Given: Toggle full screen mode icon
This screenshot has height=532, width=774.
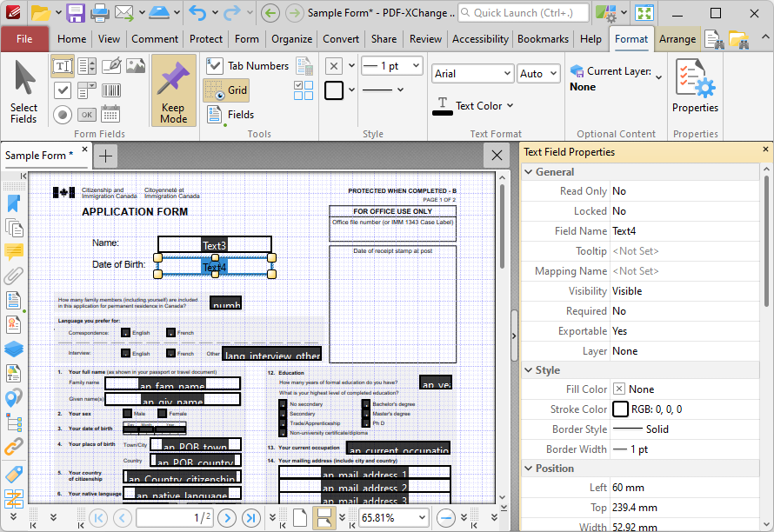Looking at the screenshot, I should click(x=644, y=13).
